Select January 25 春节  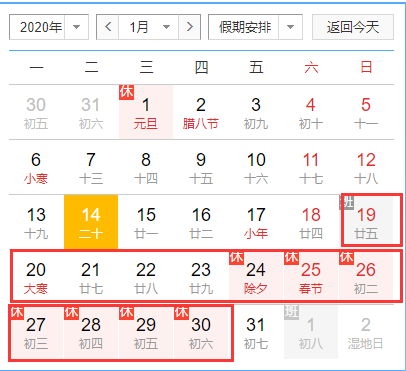(311, 277)
